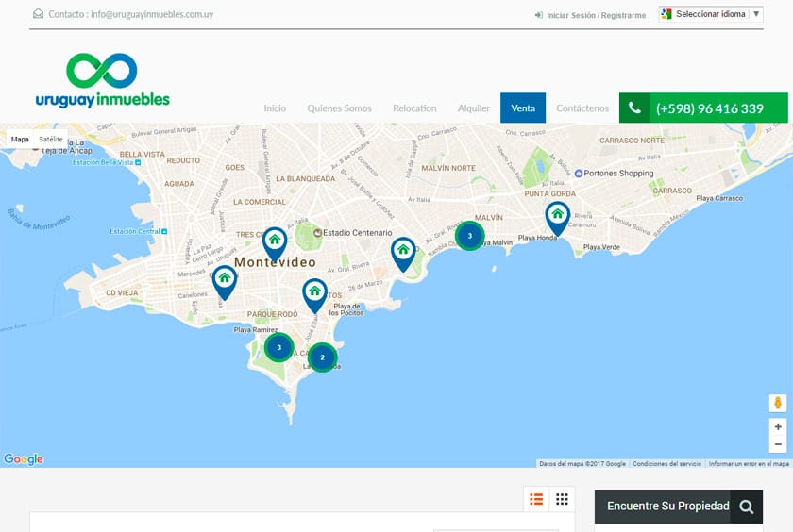The image size is (793, 532).
Task: Select the Venta tab
Action: pyautogui.click(x=523, y=108)
